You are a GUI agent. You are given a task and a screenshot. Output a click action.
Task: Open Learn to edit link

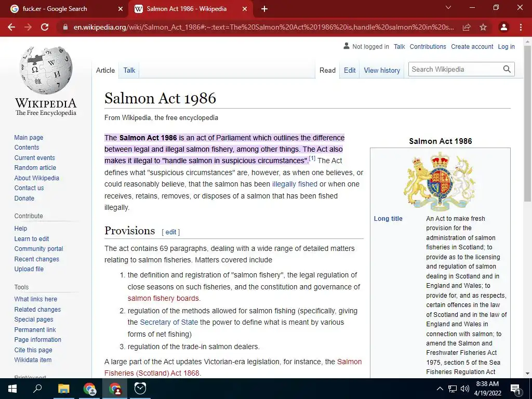click(x=32, y=239)
